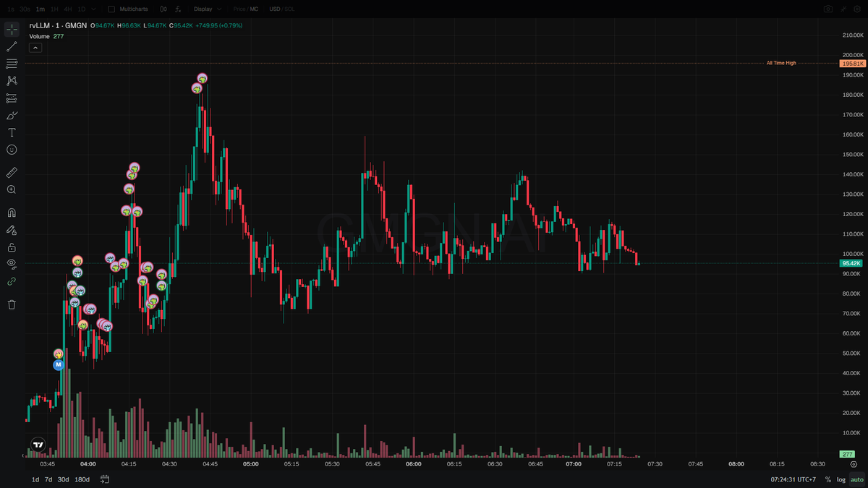868x488 pixels.
Task: Open the forecasting and measurement tools
Action: [12, 98]
